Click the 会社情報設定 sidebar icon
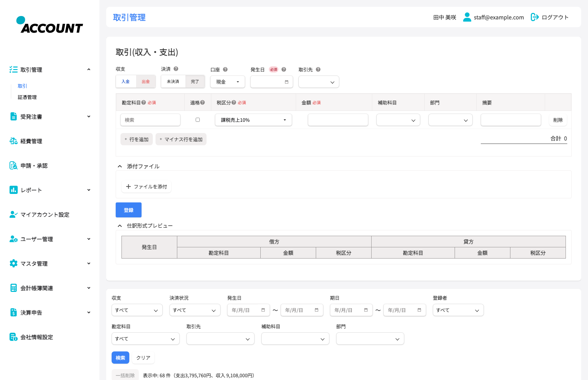The image size is (588, 380). pos(14,337)
